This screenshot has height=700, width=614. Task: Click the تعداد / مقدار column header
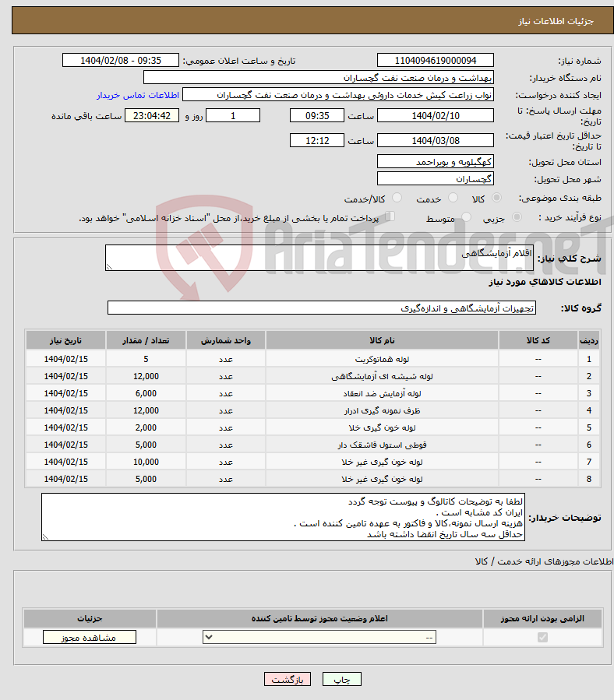coord(146,340)
